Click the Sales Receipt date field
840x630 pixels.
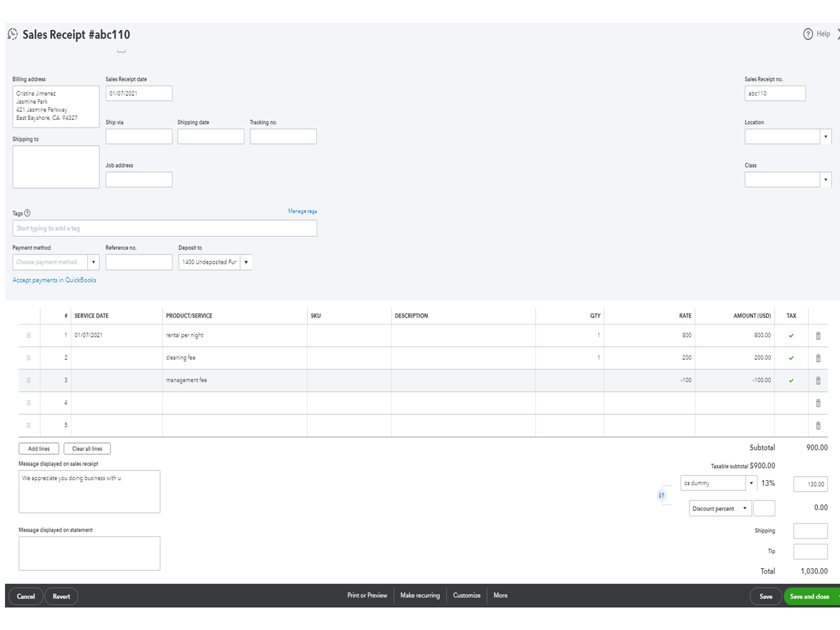click(x=139, y=94)
